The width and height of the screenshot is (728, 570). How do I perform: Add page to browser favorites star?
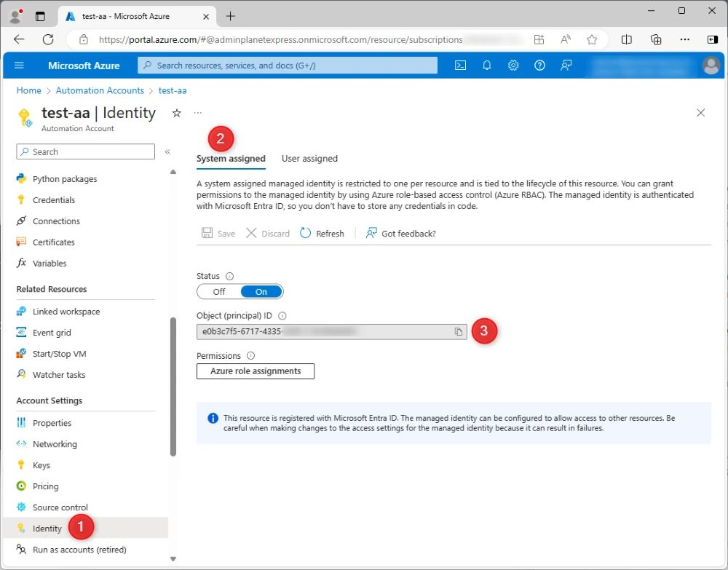click(x=591, y=39)
